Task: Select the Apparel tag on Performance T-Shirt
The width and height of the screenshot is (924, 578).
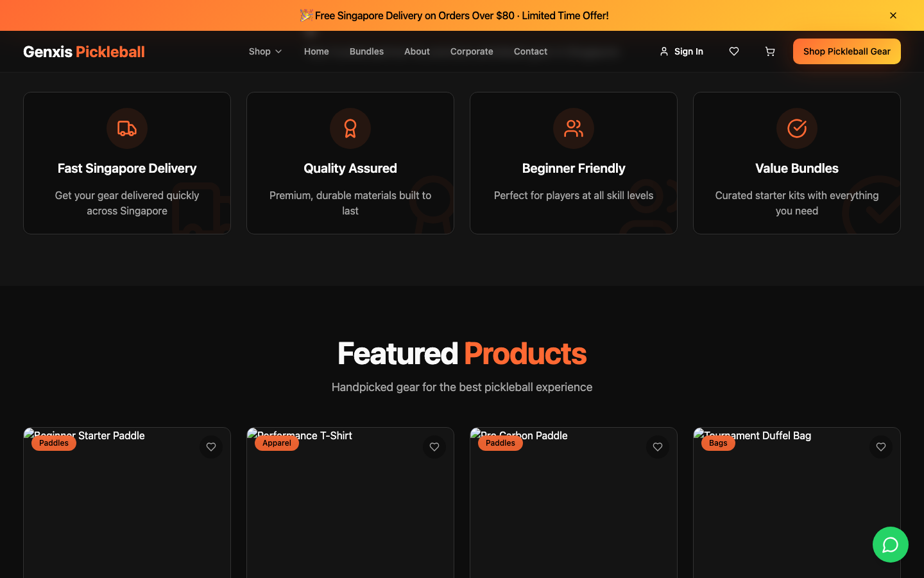Action: [277, 443]
